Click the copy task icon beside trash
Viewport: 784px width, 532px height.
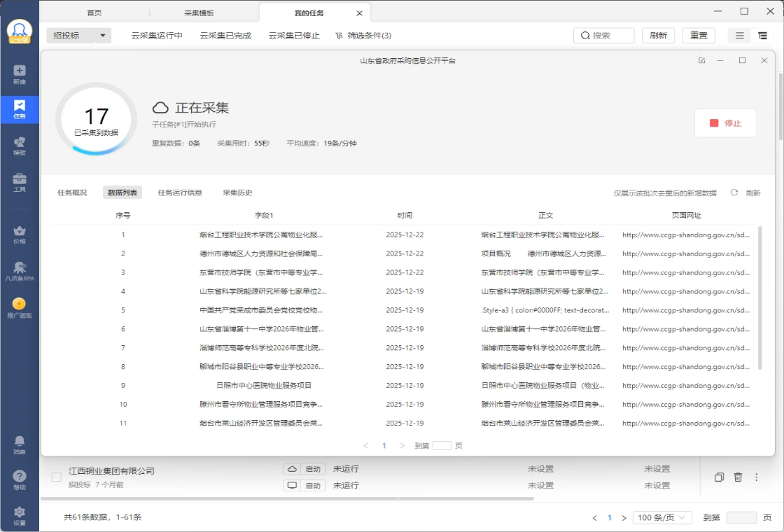point(719,477)
